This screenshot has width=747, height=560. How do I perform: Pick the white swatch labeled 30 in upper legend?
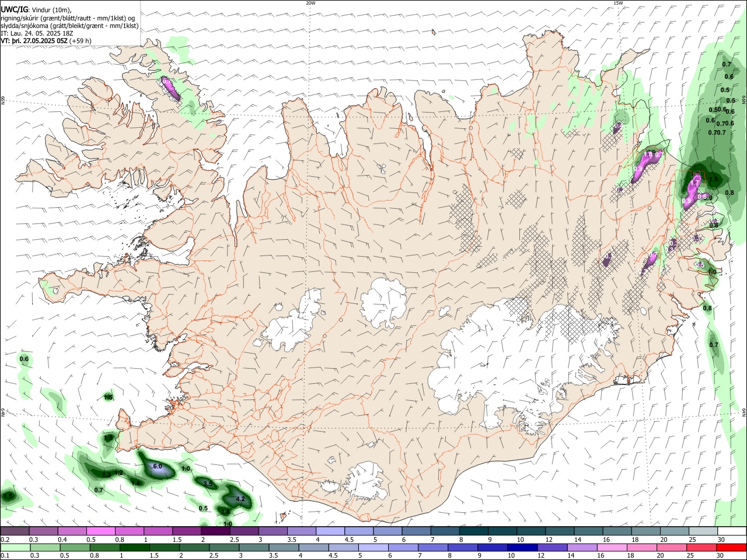pyautogui.click(x=732, y=531)
